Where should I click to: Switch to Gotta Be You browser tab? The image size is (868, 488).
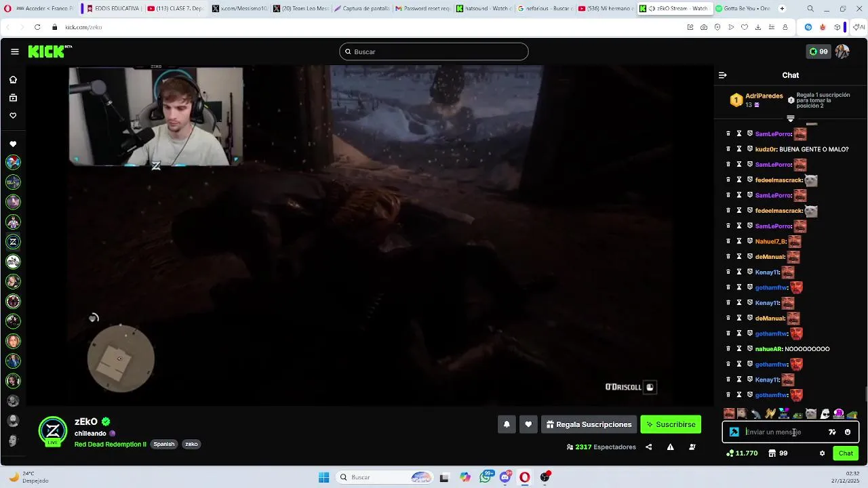743,8
